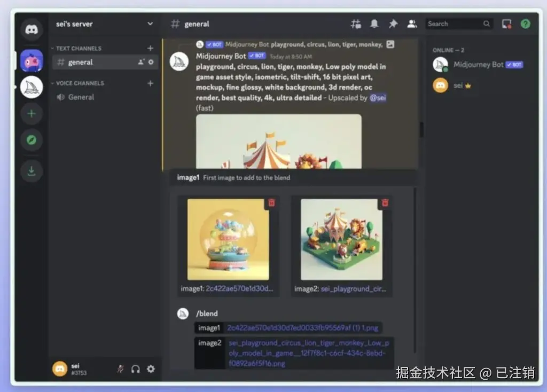Open the Help question mark icon
Viewport: 547px width, 392px height.
[x=526, y=23]
